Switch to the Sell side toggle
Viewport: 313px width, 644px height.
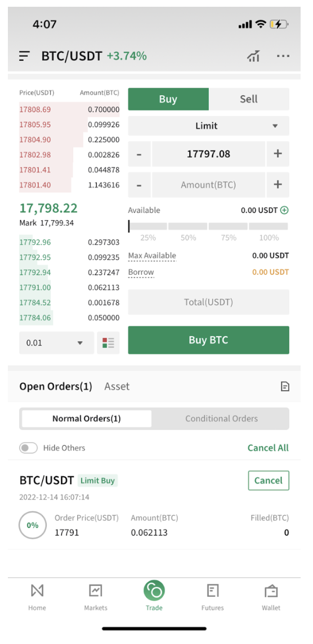click(248, 99)
